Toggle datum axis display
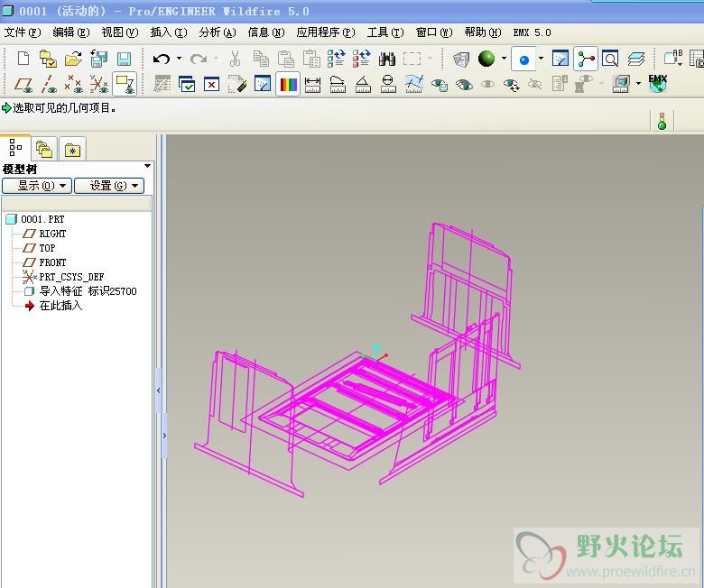 [x=49, y=84]
